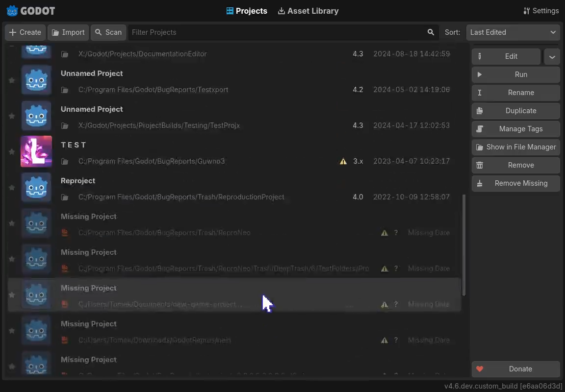
Task: Click Missing Date on the ReproNeo row
Action: (x=429, y=233)
